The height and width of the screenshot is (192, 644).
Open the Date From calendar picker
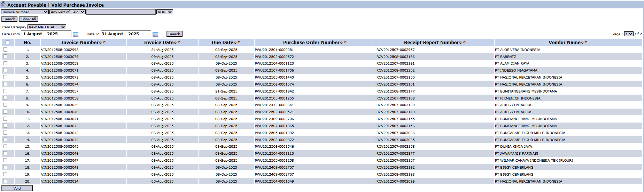76,34
